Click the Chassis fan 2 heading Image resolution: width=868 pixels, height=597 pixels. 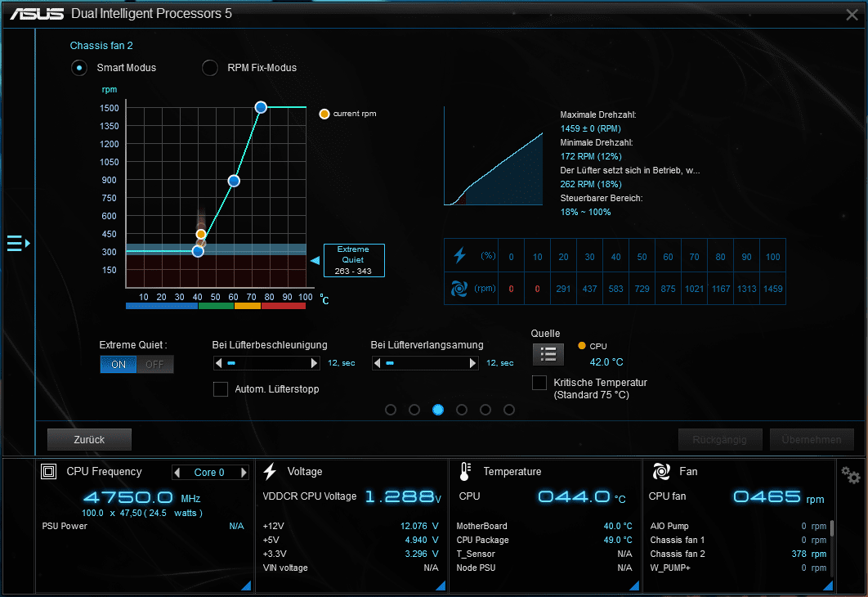(x=101, y=46)
